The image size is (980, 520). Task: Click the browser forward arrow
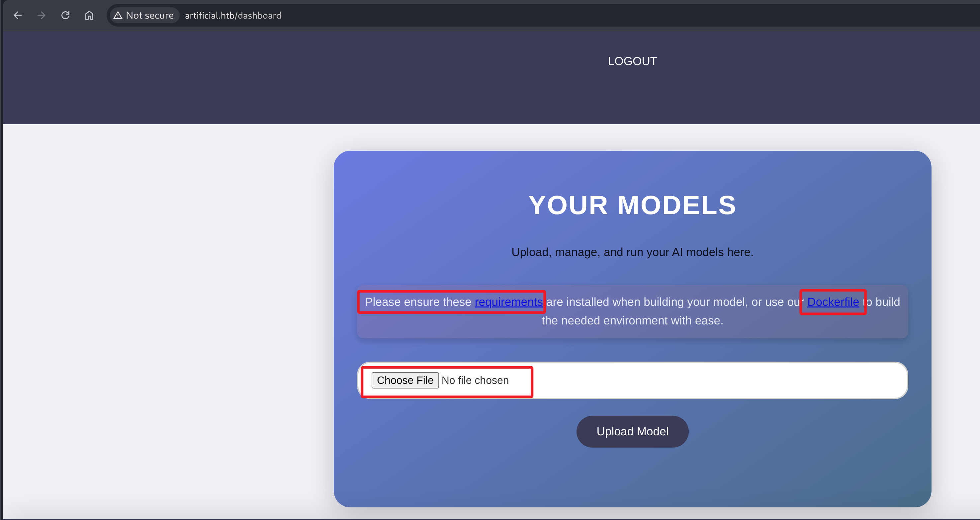tap(42, 15)
